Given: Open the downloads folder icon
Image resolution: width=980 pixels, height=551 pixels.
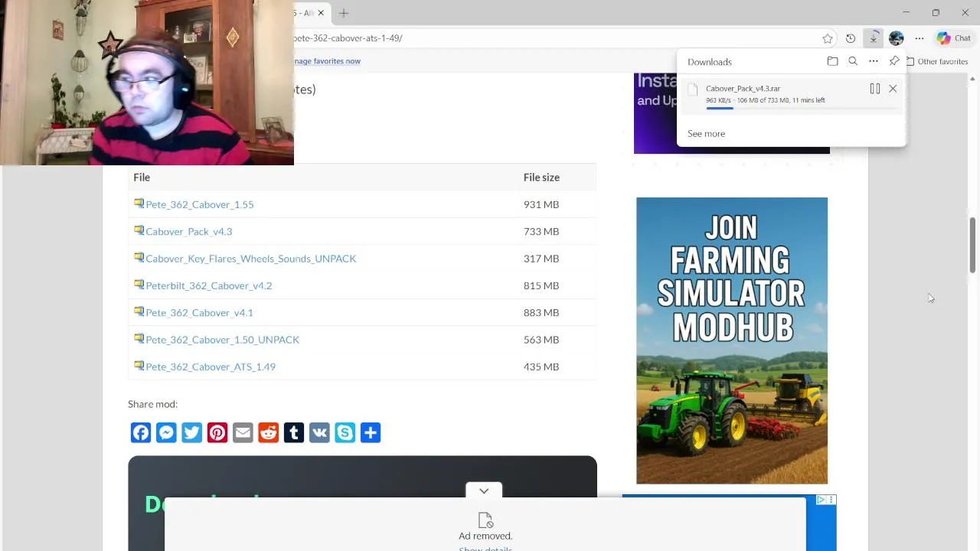Looking at the screenshot, I should [832, 61].
